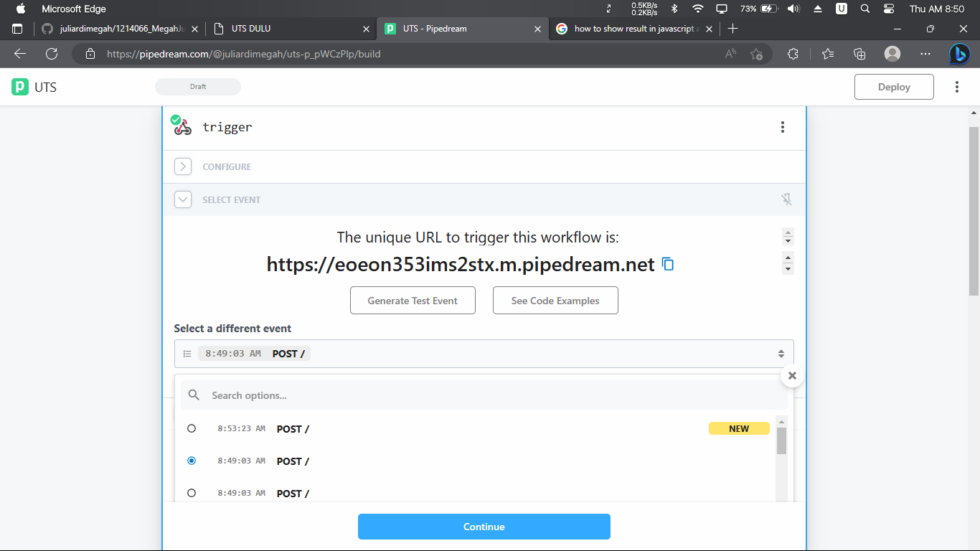
Task: Switch to the juliardimegah GitHub tab
Action: [120, 29]
